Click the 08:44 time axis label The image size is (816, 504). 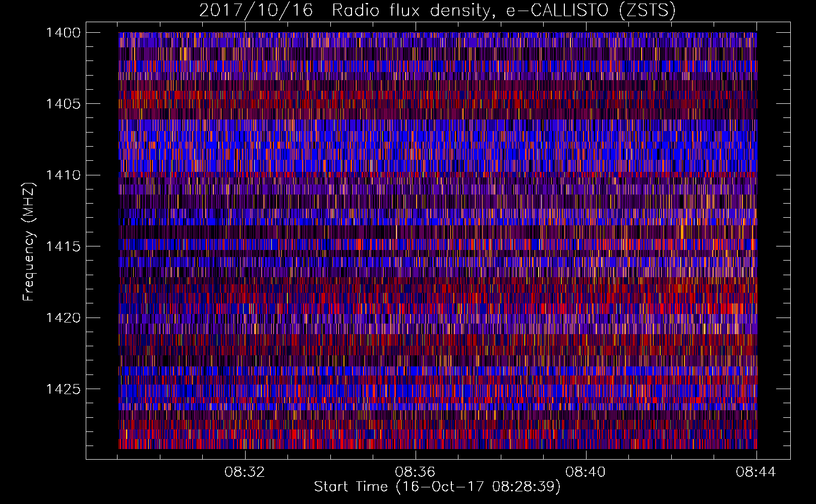(756, 472)
